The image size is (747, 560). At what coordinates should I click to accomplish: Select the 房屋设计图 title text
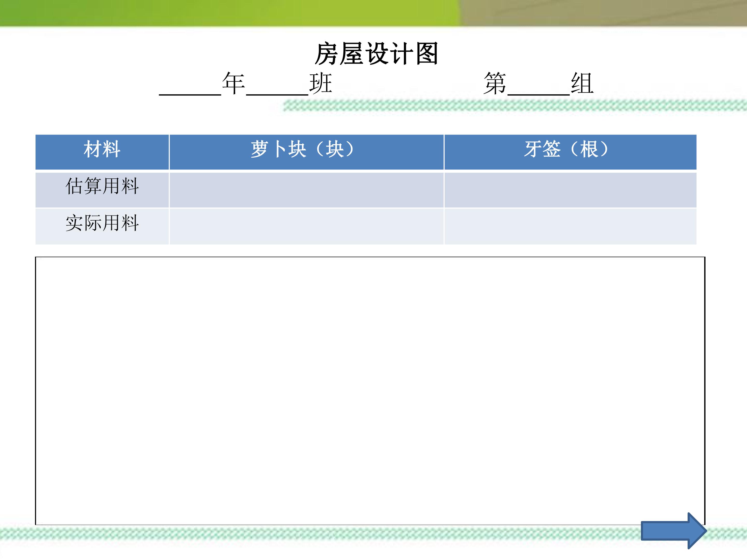point(376,54)
